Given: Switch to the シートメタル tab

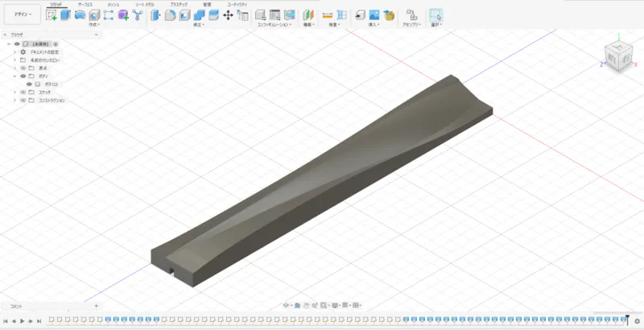Looking at the screenshot, I should tap(145, 4).
